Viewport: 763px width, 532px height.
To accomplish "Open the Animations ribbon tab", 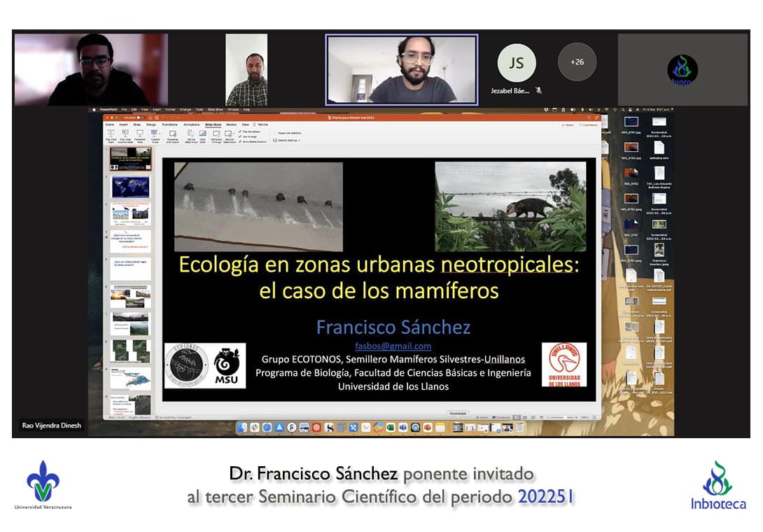I will pos(191,124).
